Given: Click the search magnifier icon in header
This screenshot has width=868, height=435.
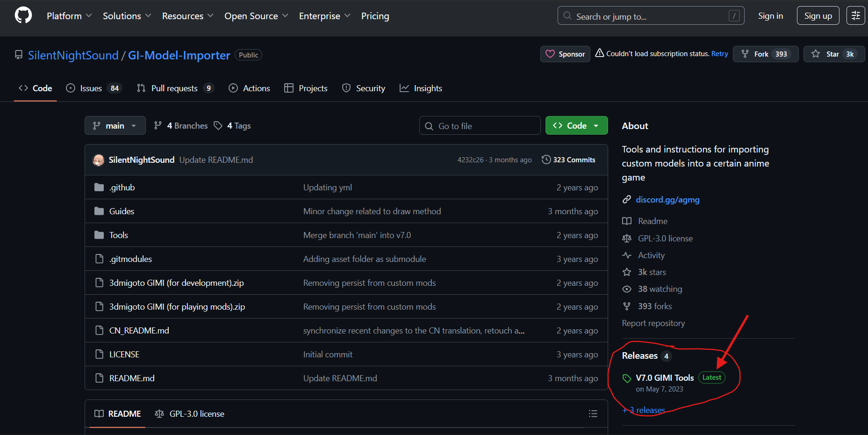Looking at the screenshot, I should click(x=567, y=16).
